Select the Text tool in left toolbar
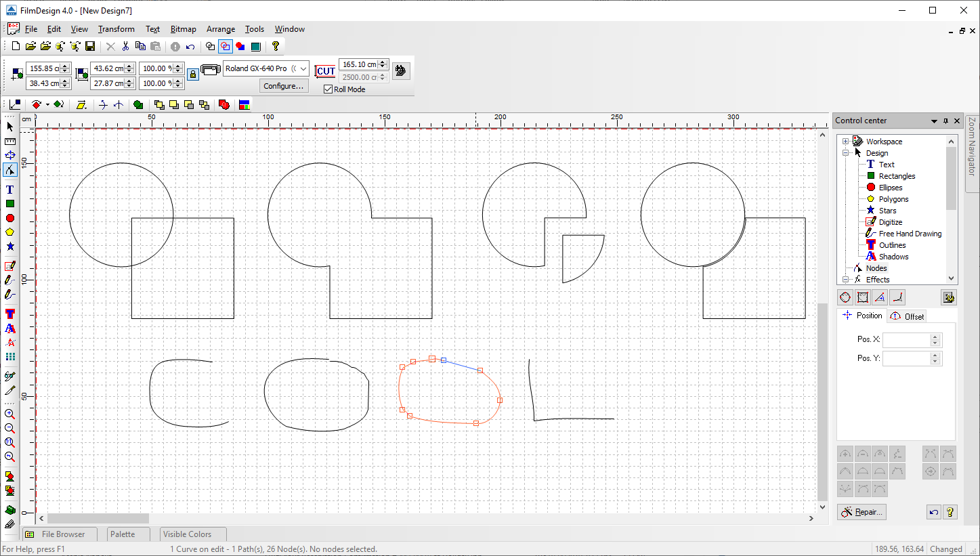This screenshot has width=980, height=556. (10, 190)
